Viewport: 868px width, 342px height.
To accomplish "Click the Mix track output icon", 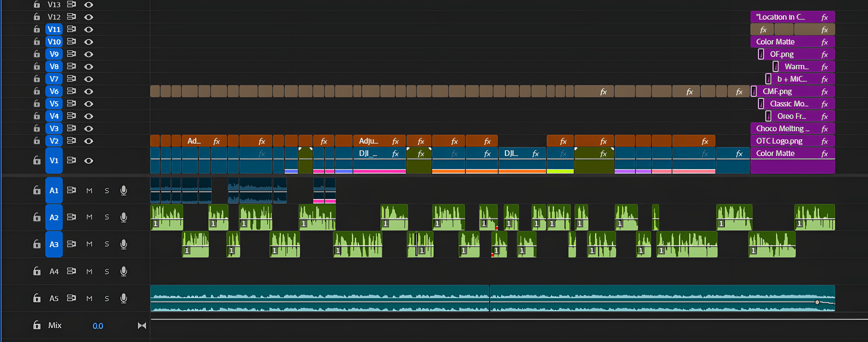I will coord(142,326).
